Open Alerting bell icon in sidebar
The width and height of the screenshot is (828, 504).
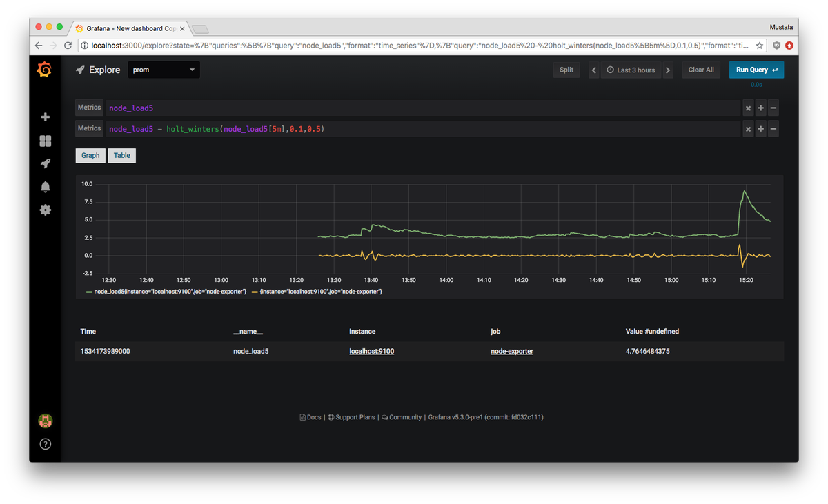(46, 187)
